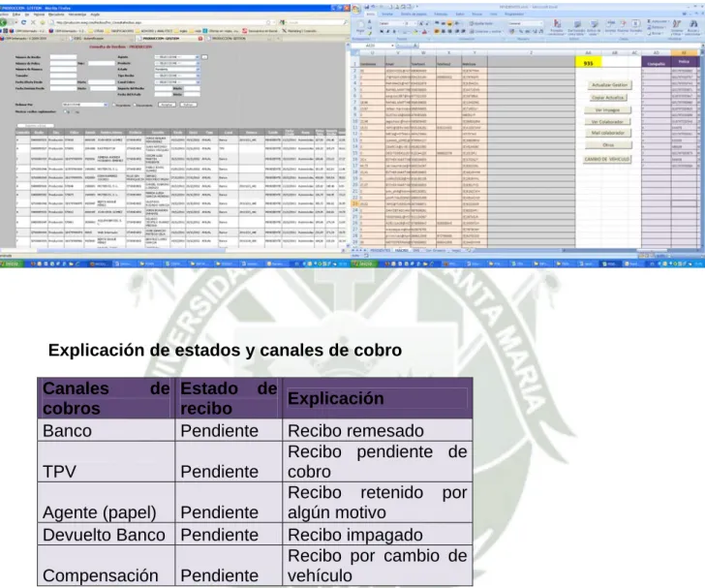Click Mail colaborador button in Excel sheet

click(608, 133)
